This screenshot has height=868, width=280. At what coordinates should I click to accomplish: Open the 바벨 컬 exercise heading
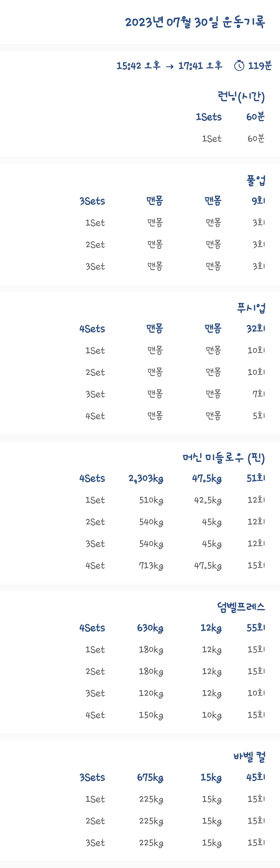pyautogui.click(x=249, y=757)
